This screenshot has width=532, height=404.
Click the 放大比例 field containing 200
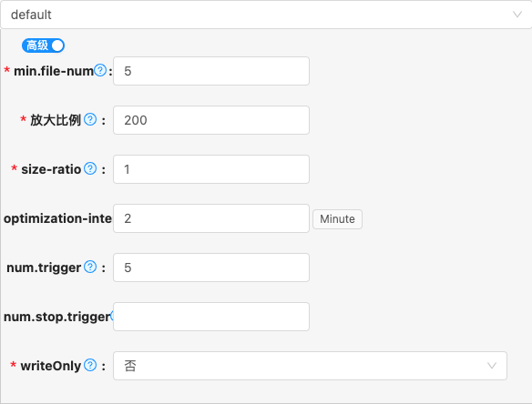tap(211, 120)
